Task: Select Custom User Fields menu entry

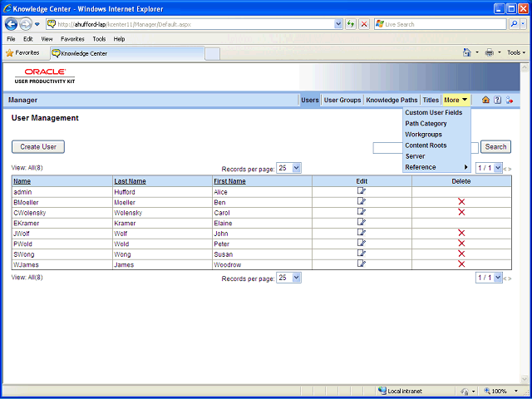Action: (434, 112)
